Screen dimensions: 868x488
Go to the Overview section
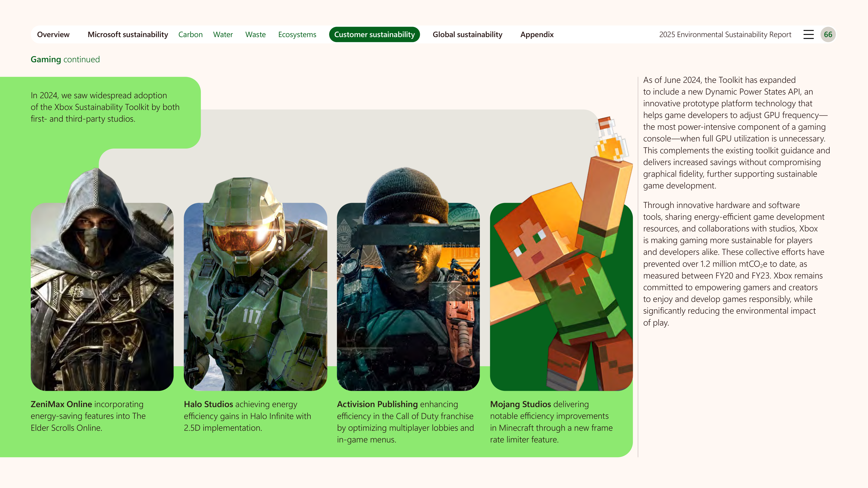[53, 34]
